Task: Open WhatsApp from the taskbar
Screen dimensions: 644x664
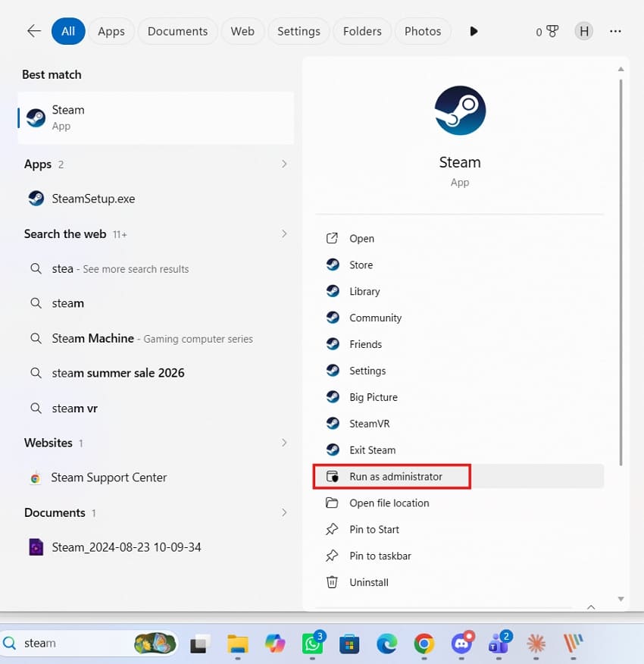Action: click(312, 644)
